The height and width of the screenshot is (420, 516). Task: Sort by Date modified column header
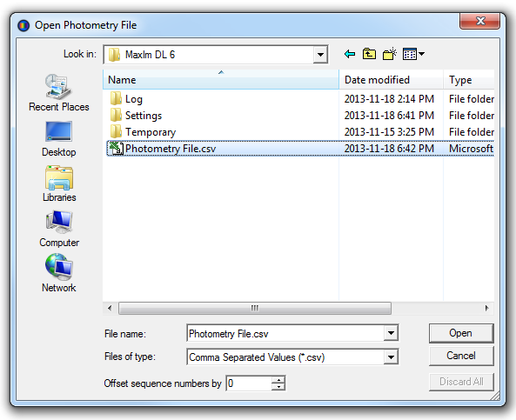(391, 80)
